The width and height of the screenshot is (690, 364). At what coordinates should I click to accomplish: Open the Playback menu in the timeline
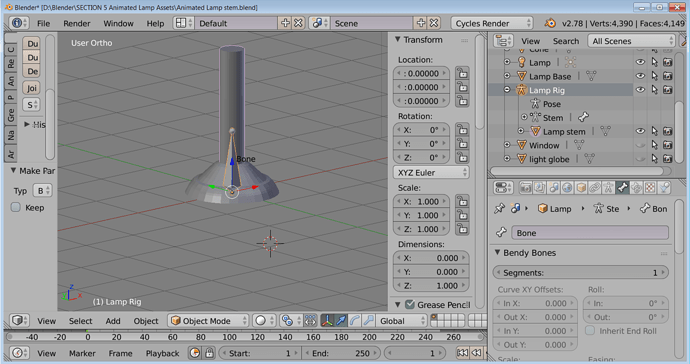[x=162, y=353]
